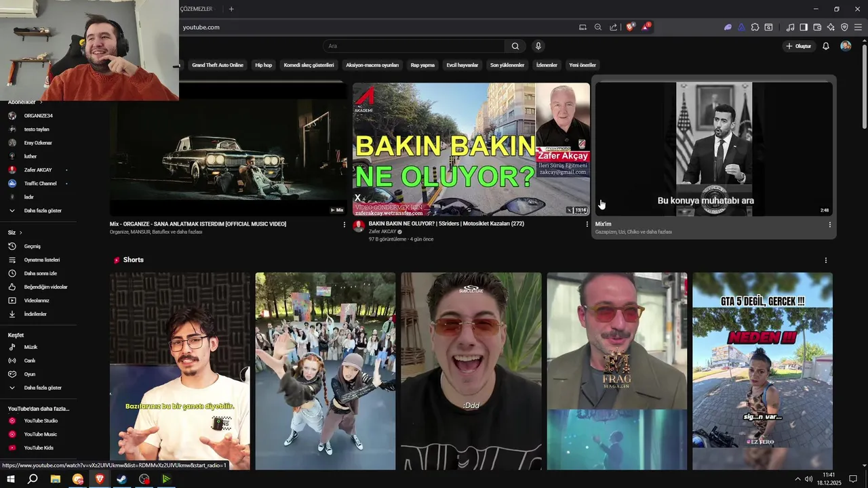Open the eray Ozkenar subscription channel
868x488 pixels.
pyautogui.click(x=38, y=143)
